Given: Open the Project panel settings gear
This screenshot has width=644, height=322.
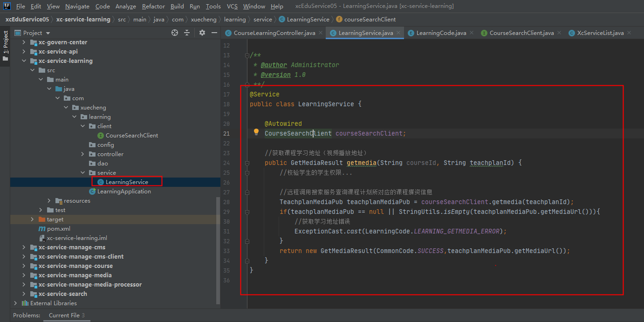Looking at the screenshot, I should click(x=202, y=33).
